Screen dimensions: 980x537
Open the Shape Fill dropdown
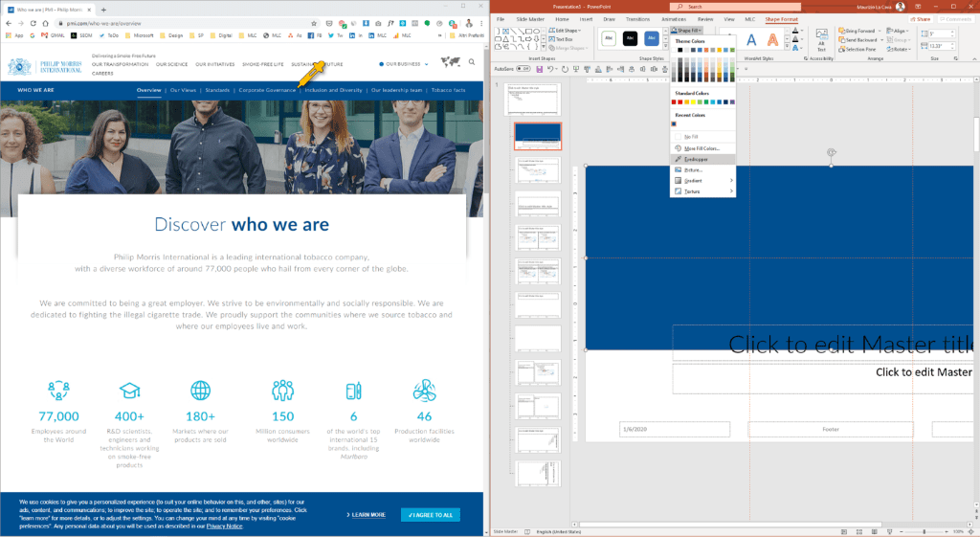[x=687, y=30]
